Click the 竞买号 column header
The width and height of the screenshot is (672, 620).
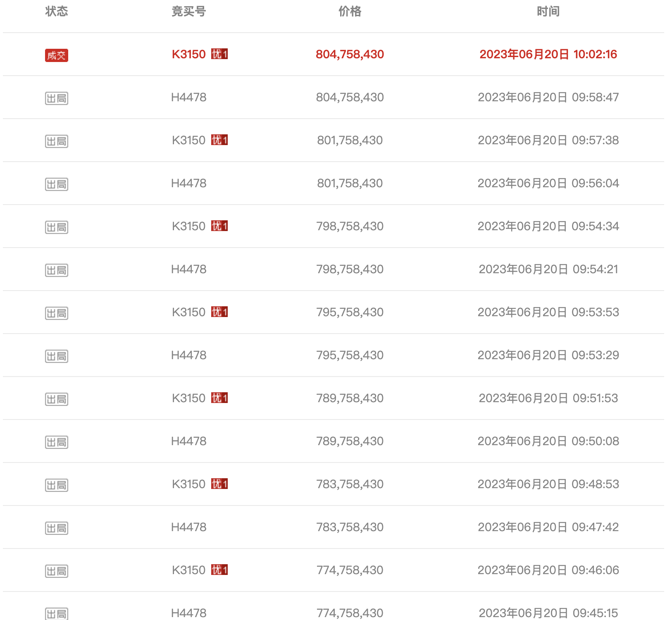coord(189,12)
